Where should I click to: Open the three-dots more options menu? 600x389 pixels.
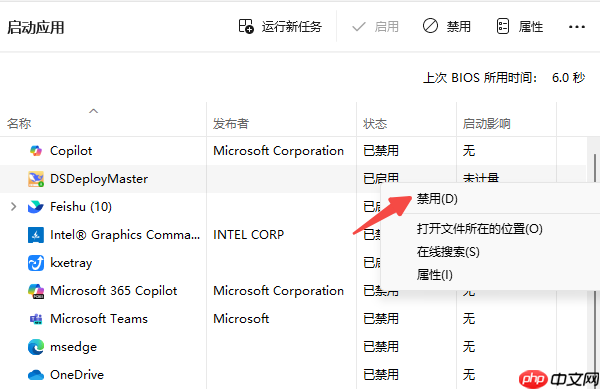(577, 27)
